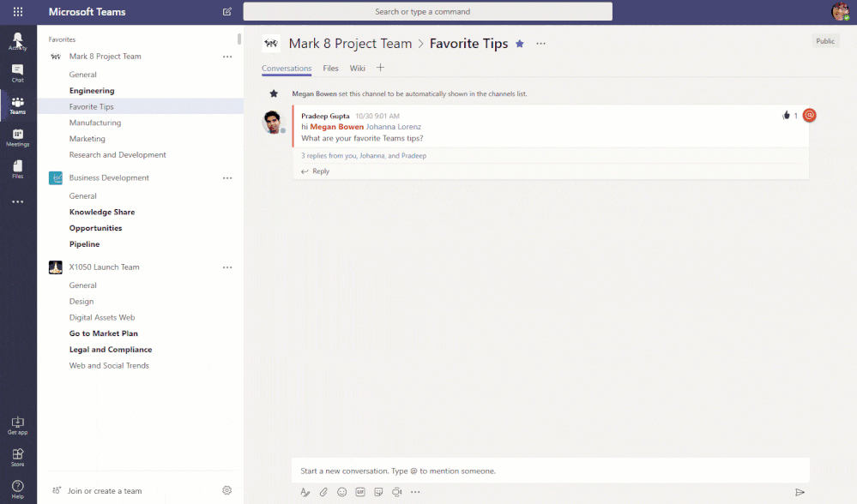This screenshot has width=857, height=504.
Task: Open the Store
Action: 17,458
